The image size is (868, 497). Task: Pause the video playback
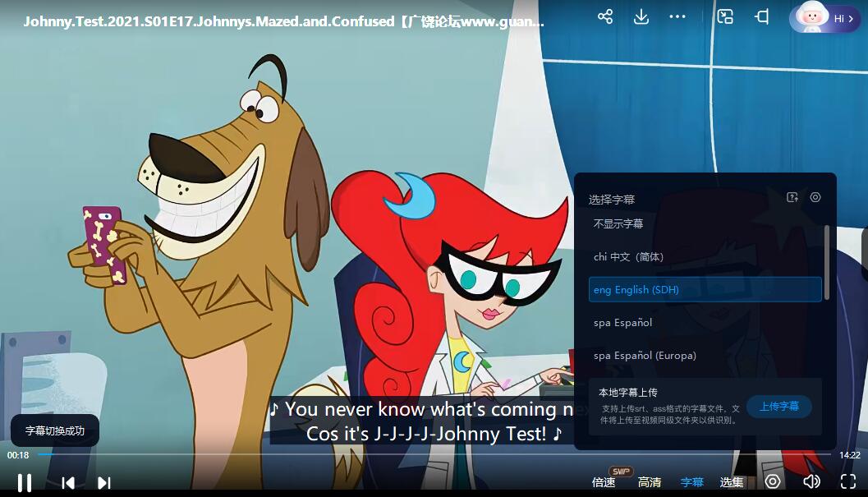[25, 482]
